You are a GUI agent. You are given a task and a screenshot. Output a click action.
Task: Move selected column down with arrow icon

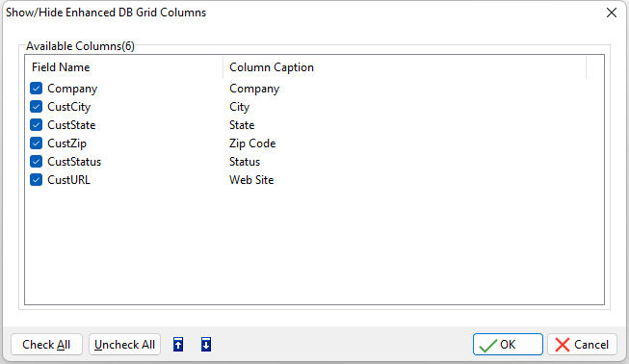tap(206, 345)
